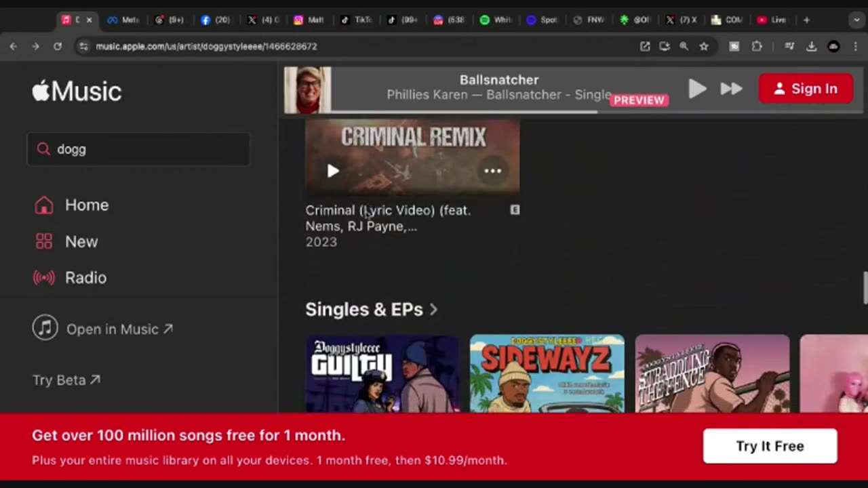868x488 pixels.
Task: Switch to the Facebook (20) tab
Action: (x=216, y=20)
